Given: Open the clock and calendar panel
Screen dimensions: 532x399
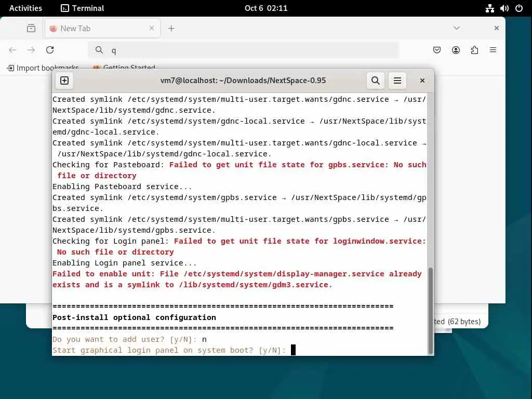Looking at the screenshot, I should [266, 8].
